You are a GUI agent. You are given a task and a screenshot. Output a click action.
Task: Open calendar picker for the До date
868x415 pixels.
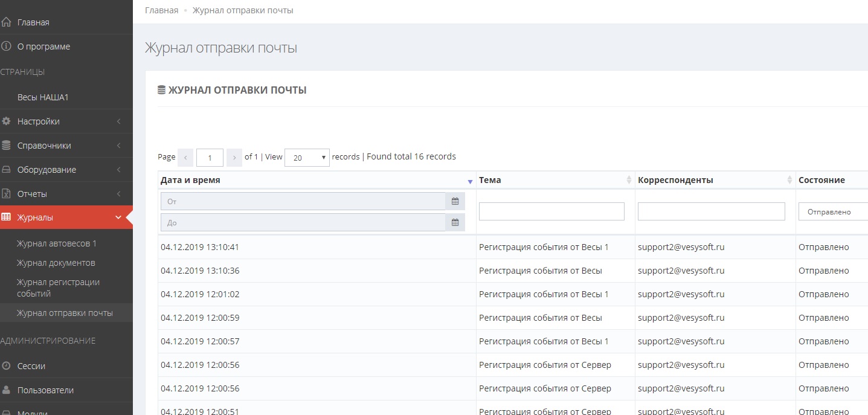(x=455, y=223)
